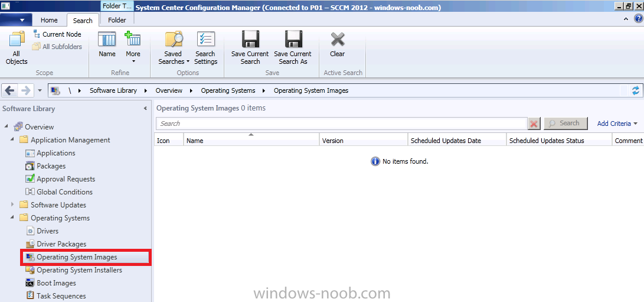The image size is (644, 302).
Task: Open the blue application menu button
Action: (15, 20)
